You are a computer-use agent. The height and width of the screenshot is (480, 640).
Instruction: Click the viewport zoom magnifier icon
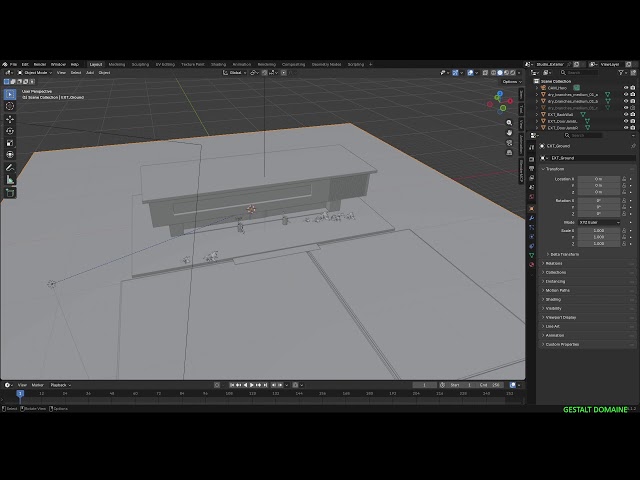[509, 123]
